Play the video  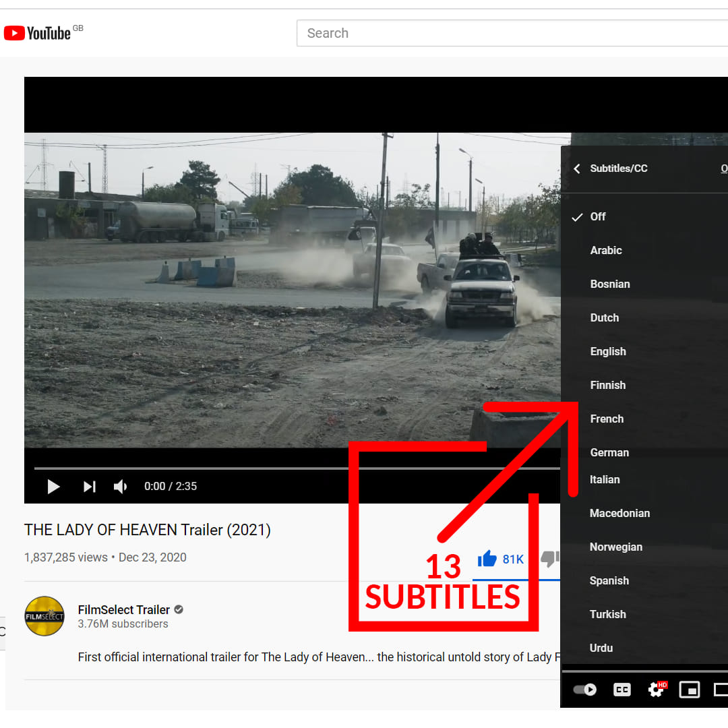point(53,487)
